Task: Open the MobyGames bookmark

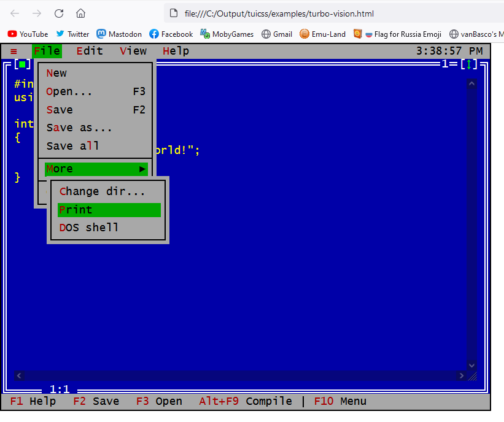Action: (x=227, y=34)
